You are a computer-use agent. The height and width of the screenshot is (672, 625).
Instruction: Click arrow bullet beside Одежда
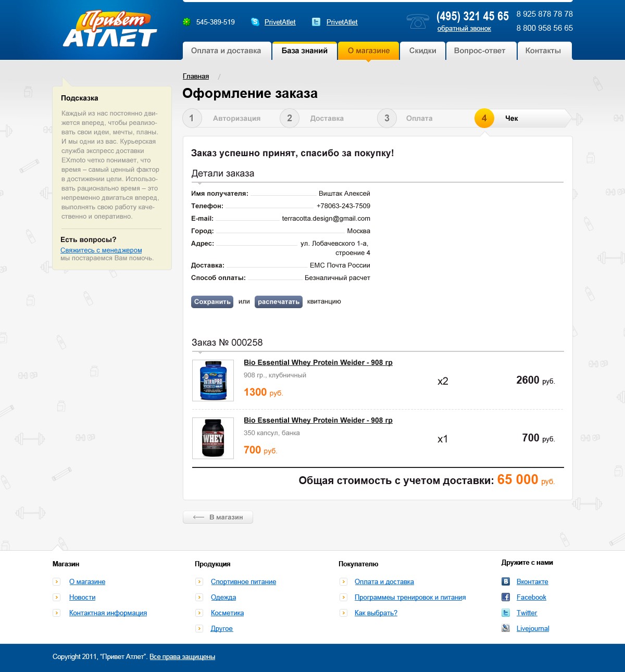(x=199, y=597)
